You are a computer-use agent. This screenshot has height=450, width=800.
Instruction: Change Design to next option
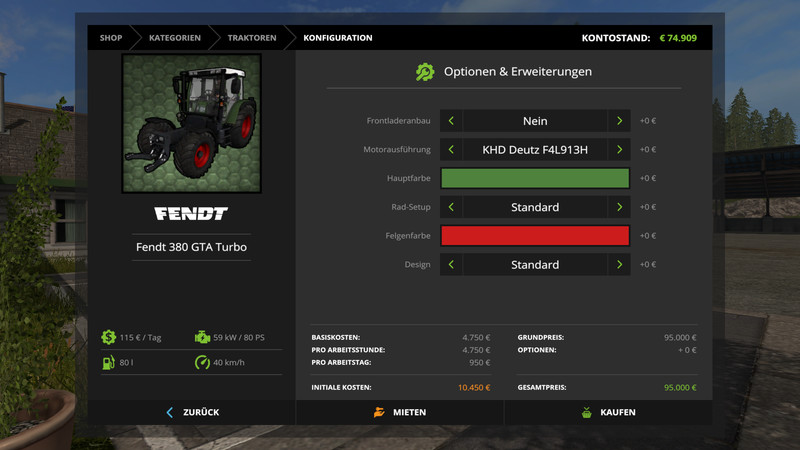[x=620, y=265]
